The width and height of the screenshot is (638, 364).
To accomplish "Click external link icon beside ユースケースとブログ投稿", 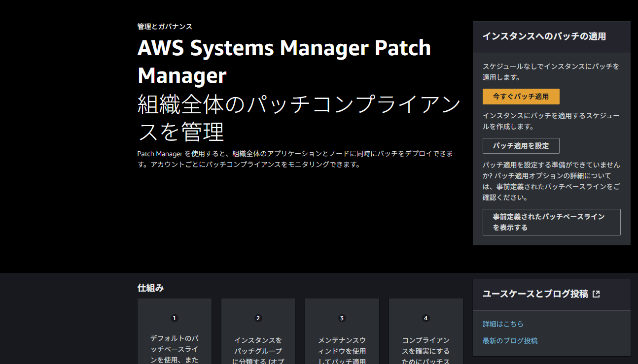I will pyautogui.click(x=596, y=294).
